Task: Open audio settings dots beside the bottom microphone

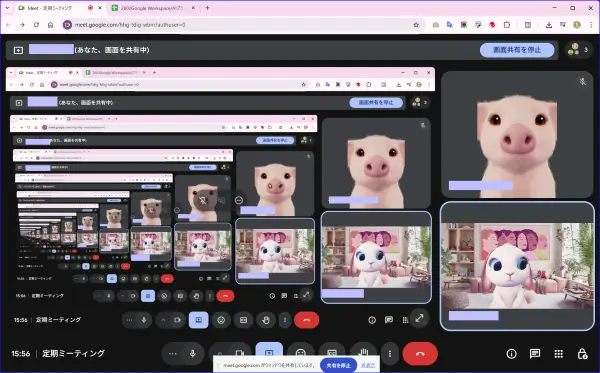Action: click(x=173, y=353)
